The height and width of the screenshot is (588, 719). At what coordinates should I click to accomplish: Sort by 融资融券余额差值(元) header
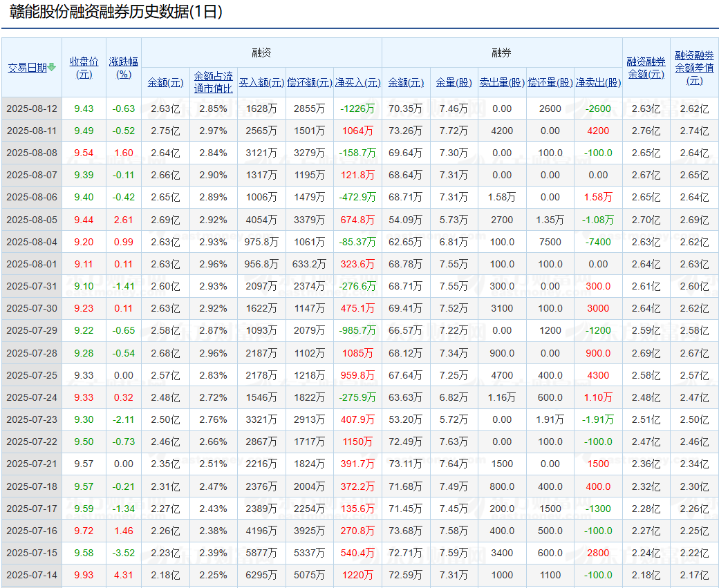pyautogui.click(x=694, y=68)
